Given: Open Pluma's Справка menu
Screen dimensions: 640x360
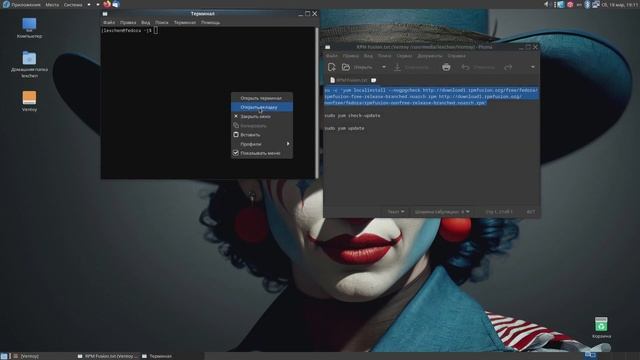Looking at the screenshot, I should coord(456,56).
